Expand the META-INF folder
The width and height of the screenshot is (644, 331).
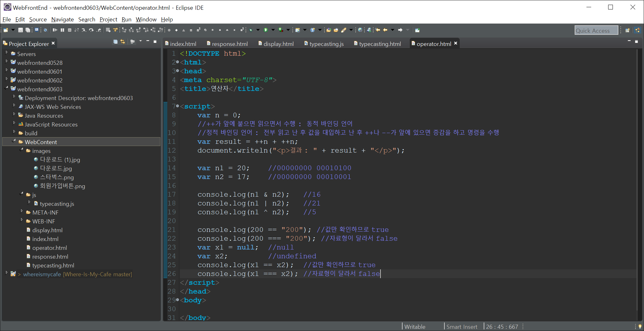(22, 211)
